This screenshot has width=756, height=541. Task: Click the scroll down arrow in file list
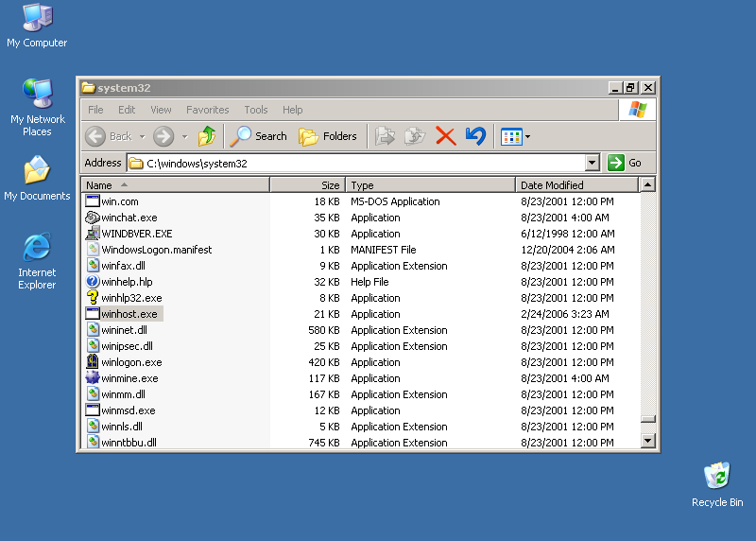tap(647, 440)
